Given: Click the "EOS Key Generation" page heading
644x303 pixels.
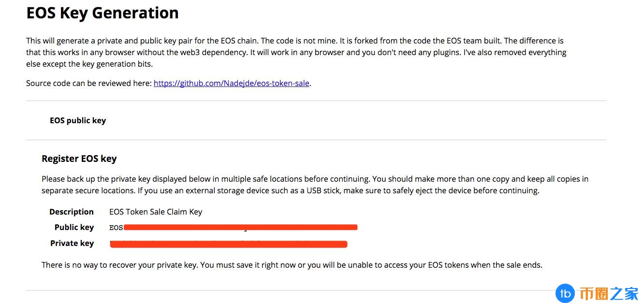Looking at the screenshot, I should pos(102,13).
